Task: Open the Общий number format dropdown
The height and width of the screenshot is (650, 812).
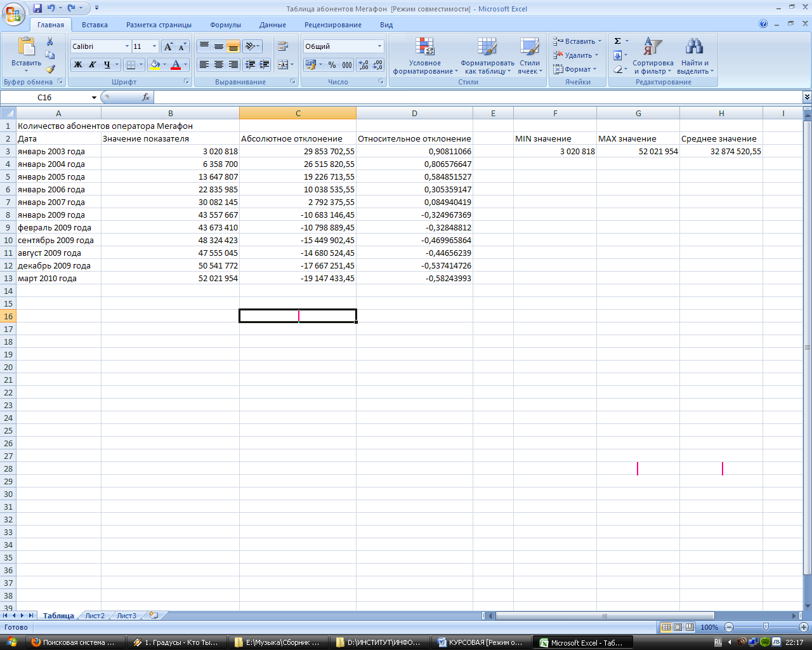Action: click(380, 46)
